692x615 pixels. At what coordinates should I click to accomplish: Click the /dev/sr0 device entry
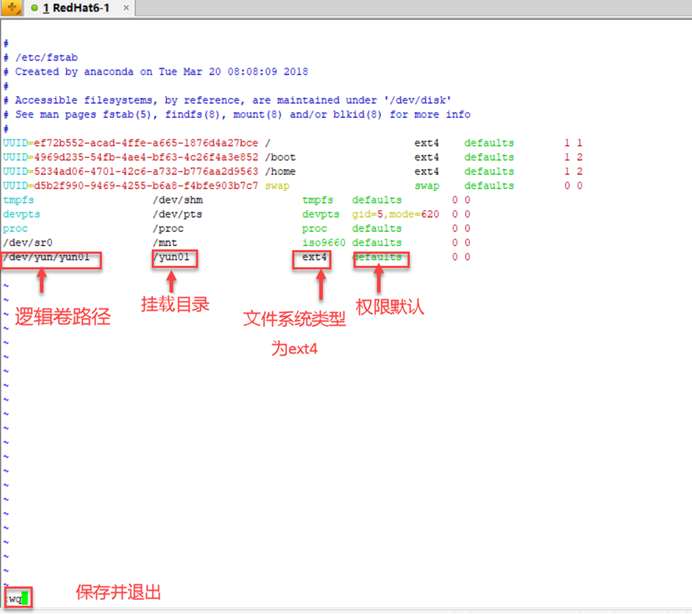(x=28, y=243)
